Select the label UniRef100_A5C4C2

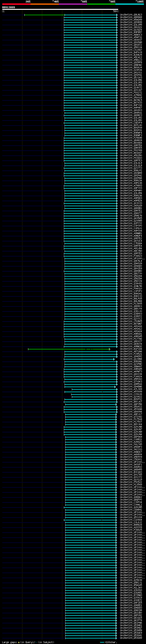[x=131, y=58]
